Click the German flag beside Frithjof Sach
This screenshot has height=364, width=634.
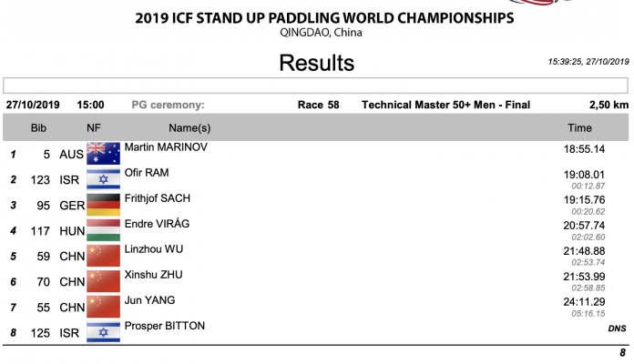pos(103,204)
